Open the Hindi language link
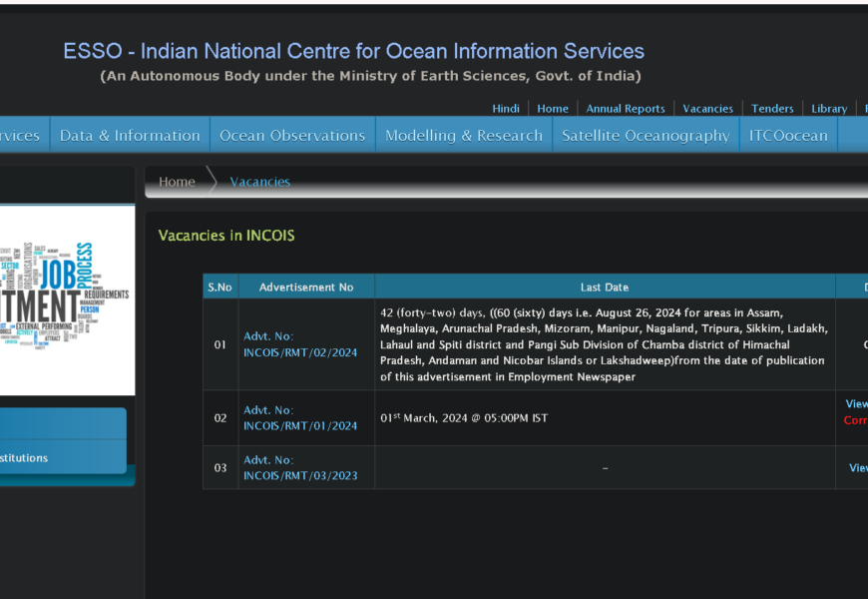The height and width of the screenshot is (599, 868). tap(506, 109)
